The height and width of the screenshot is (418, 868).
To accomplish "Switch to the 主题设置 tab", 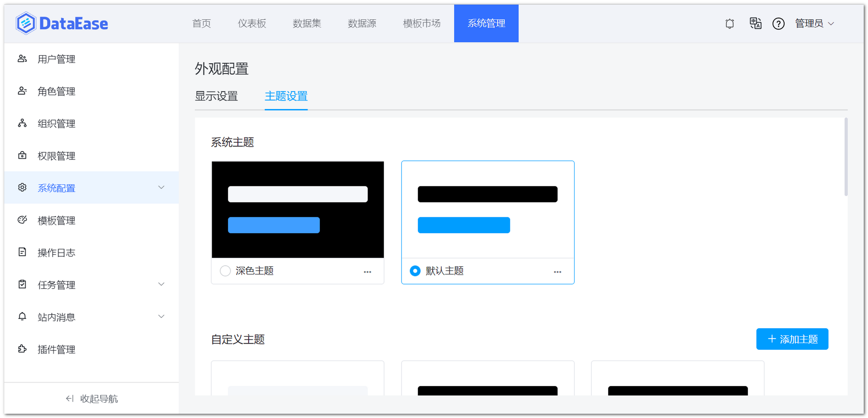I will [286, 96].
